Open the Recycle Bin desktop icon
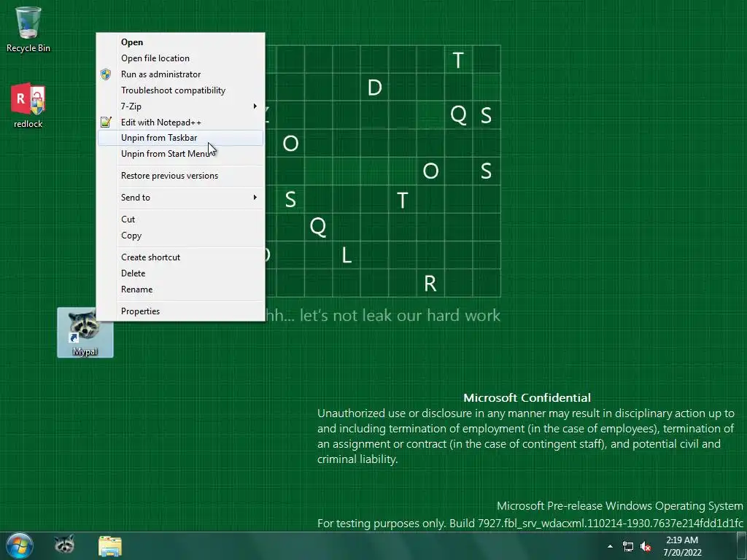Screen dimensions: 747x560 tap(28, 29)
